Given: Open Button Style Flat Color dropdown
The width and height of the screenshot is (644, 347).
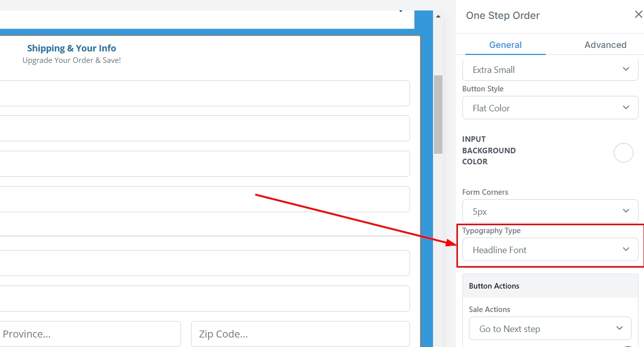Looking at the screenshot, I should click(x=550, y=108).
